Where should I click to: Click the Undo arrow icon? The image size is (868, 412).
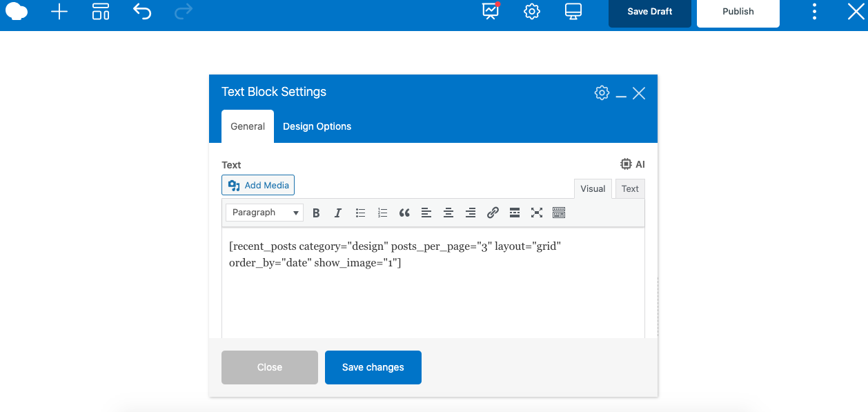tap(141, 11)
